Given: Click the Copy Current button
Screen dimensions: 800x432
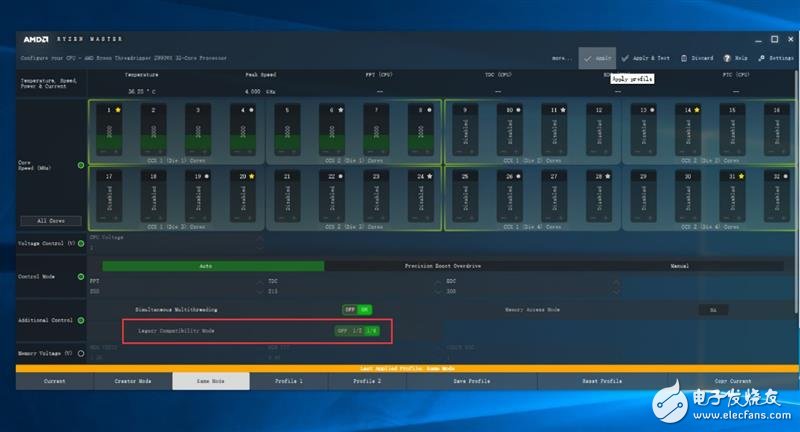Looking at the screenshot, I should tap(733, 381).
